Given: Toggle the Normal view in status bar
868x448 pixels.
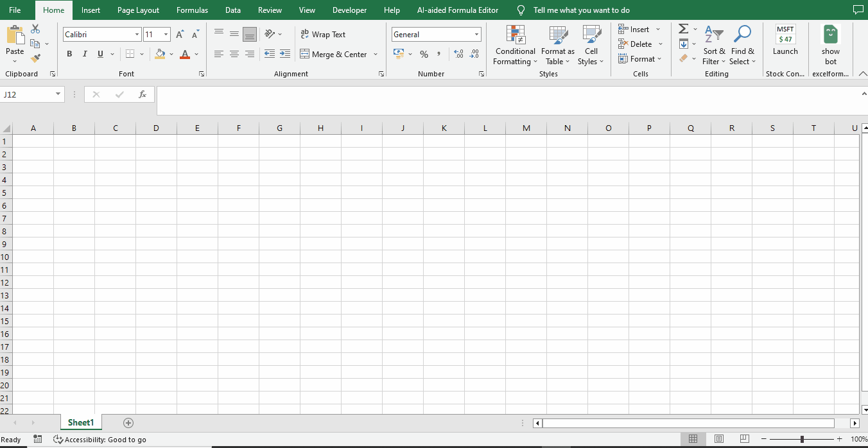Looking at the screenshot, I should (693, 439).
